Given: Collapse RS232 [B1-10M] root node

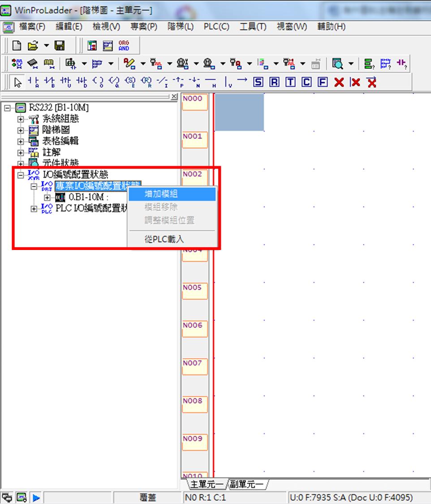Looking at the screenshot, I should (x=7, y=108).
